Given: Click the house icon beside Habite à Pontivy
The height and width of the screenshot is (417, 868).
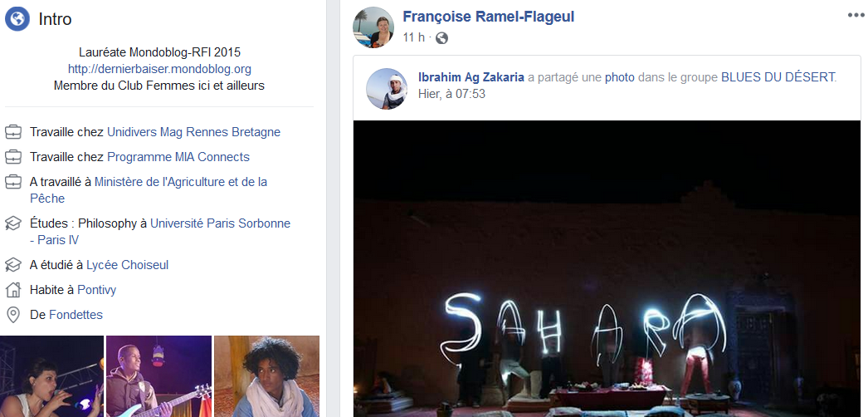Looking at the screenshot, I should [12, 290].
